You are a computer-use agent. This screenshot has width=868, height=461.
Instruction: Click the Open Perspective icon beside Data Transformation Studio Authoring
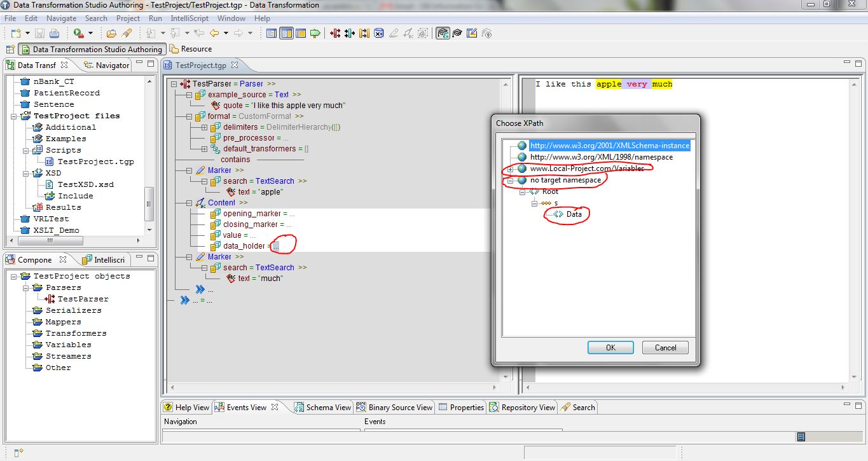tap(10, 49)
